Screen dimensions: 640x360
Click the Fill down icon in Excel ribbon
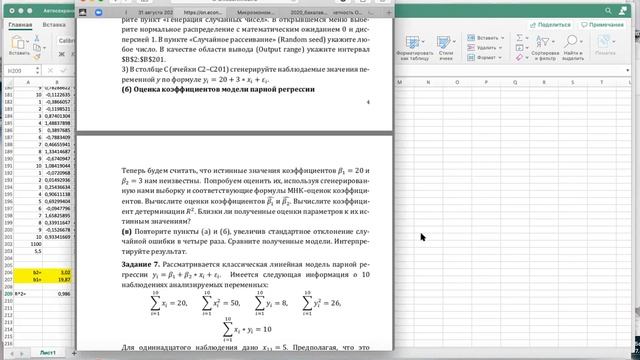[519, 48]
